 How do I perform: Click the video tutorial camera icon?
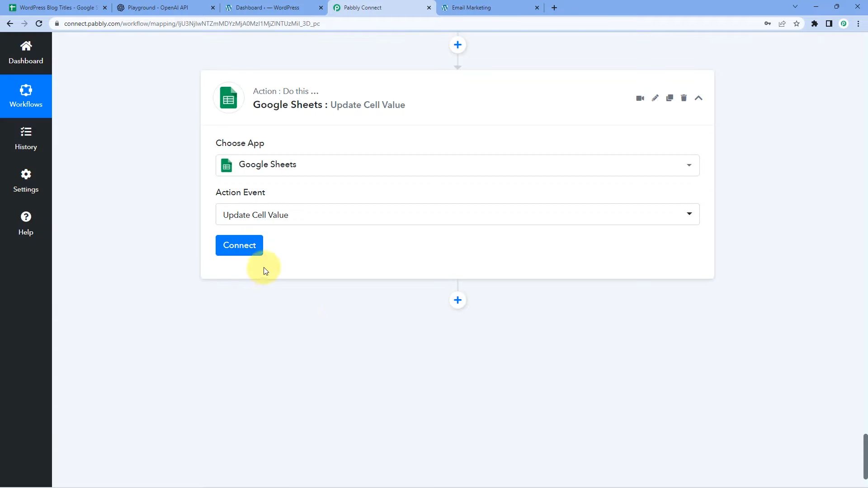pos(640,98)
